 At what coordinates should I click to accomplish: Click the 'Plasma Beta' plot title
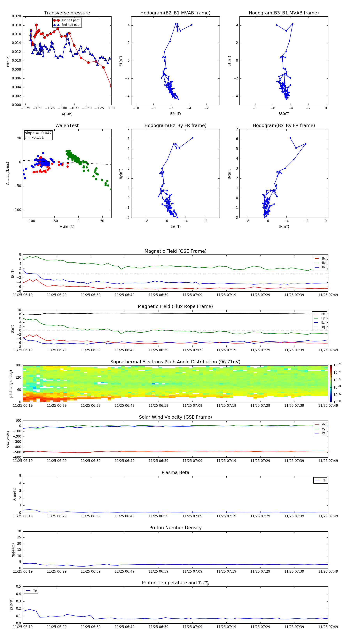[175, 472]
